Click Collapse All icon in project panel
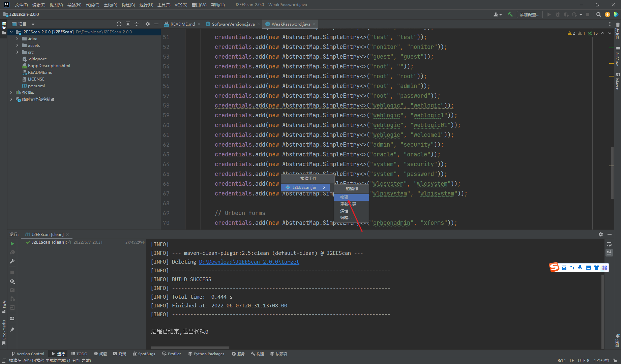This screenshot has height=364, width=621. (137, 24)
